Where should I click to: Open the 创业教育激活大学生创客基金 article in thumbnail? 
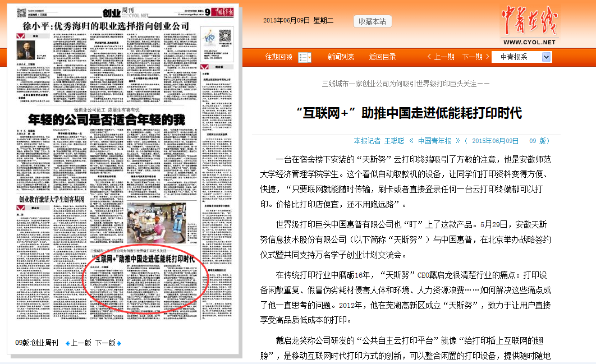(x=52, y=199)
